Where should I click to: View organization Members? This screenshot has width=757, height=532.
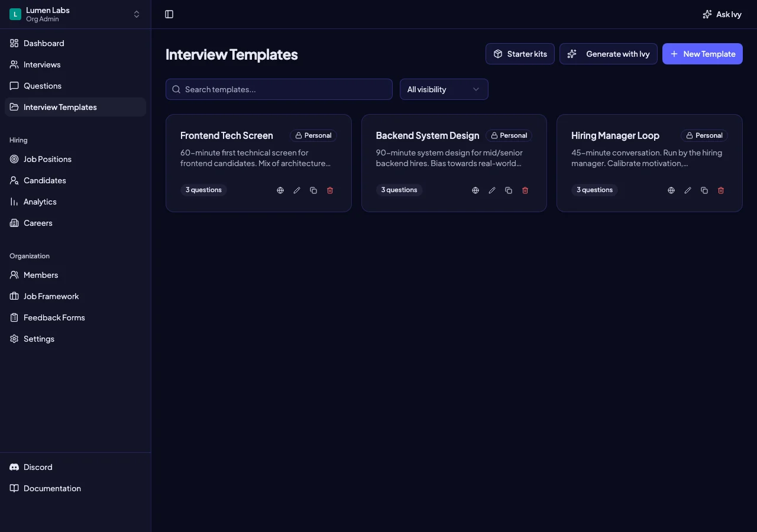(x=75, y=275)
